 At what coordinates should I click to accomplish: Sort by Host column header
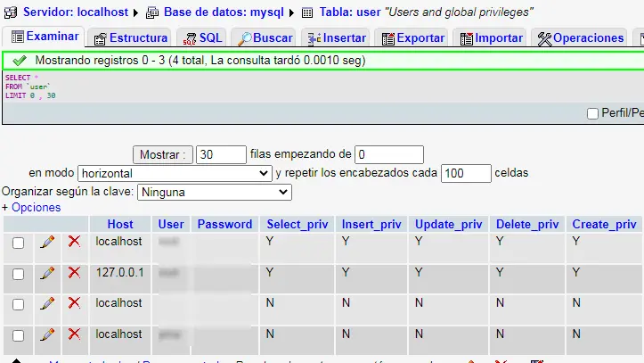[x=120, y=225]
